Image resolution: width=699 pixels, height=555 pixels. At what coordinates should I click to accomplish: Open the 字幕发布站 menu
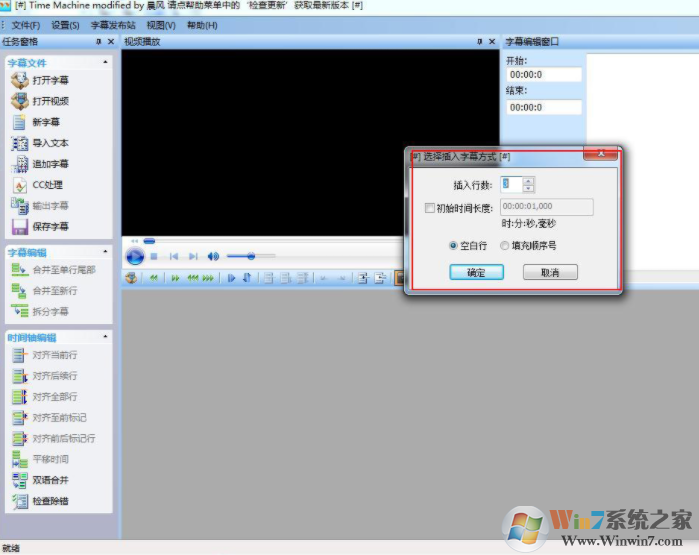(x=113, y=25)
